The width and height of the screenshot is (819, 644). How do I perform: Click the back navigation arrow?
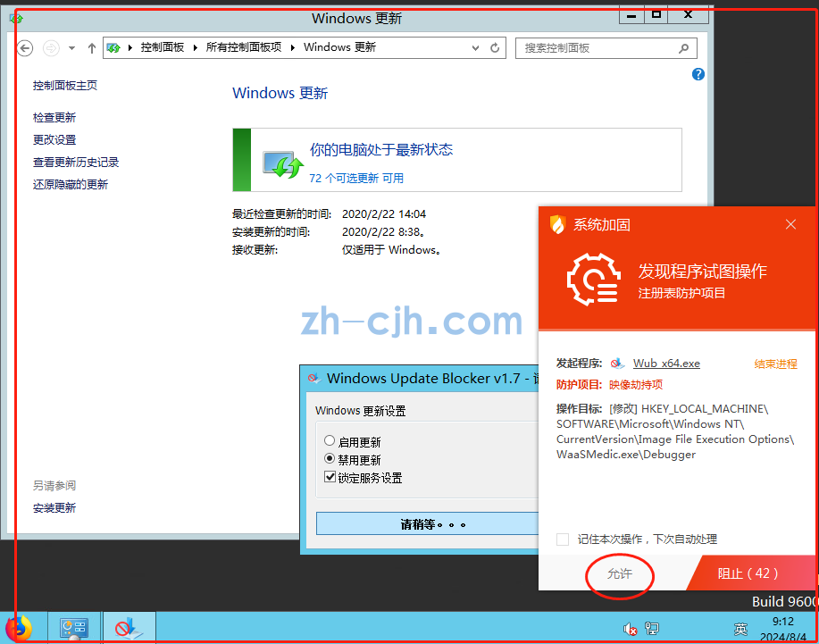click(24, 48)
